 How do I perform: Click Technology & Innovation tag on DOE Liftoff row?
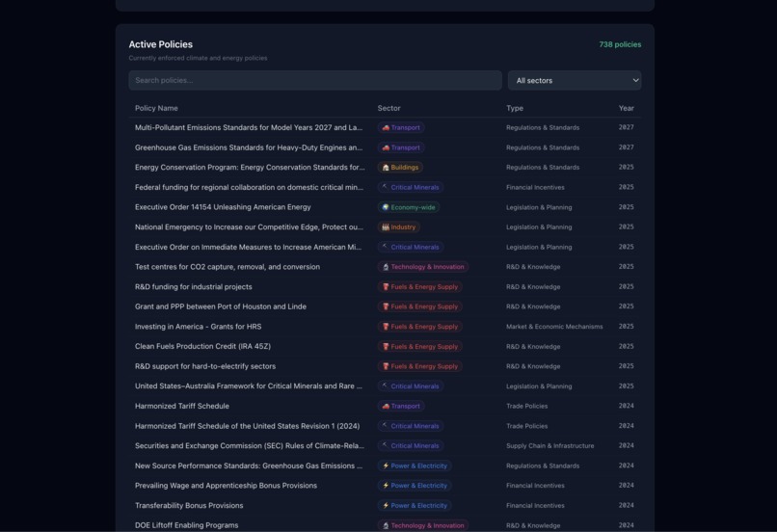(x=422, y=525)
